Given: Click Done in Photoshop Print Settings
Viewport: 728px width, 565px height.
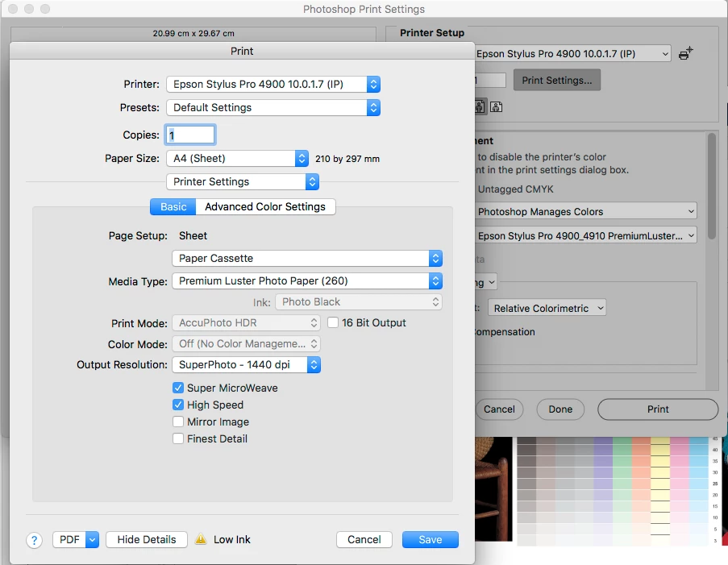Looking at the screenshot, I should tap(560, 409).
